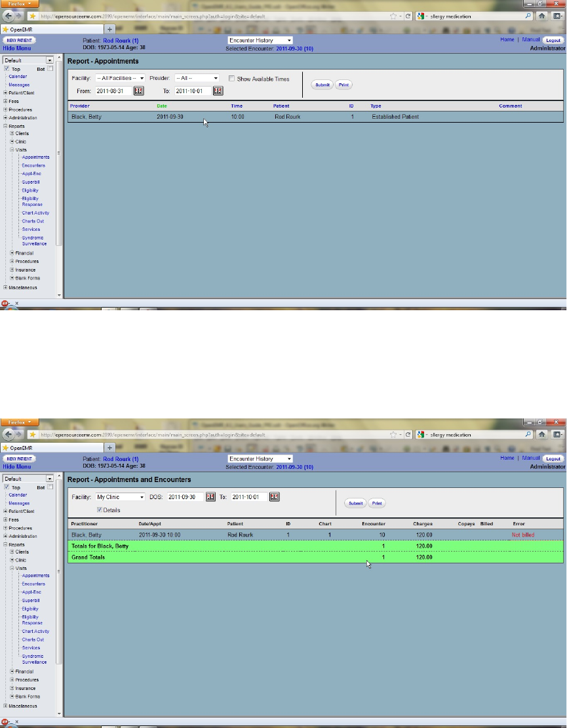The width and height of the screenshot is (567, 728).
Task: Tick the Show Available Times checkbox
Action: click(231, 79)
